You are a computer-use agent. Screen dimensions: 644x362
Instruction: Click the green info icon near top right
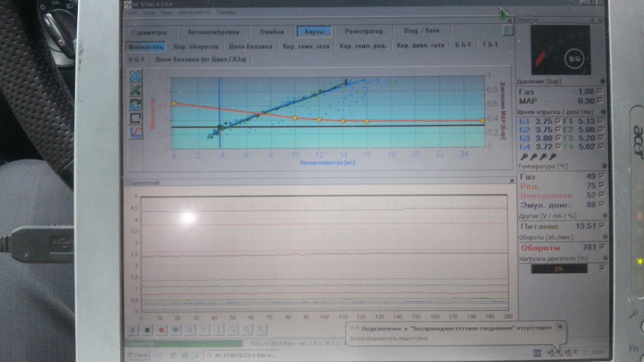pyautogui.click(x=508, y=31)
